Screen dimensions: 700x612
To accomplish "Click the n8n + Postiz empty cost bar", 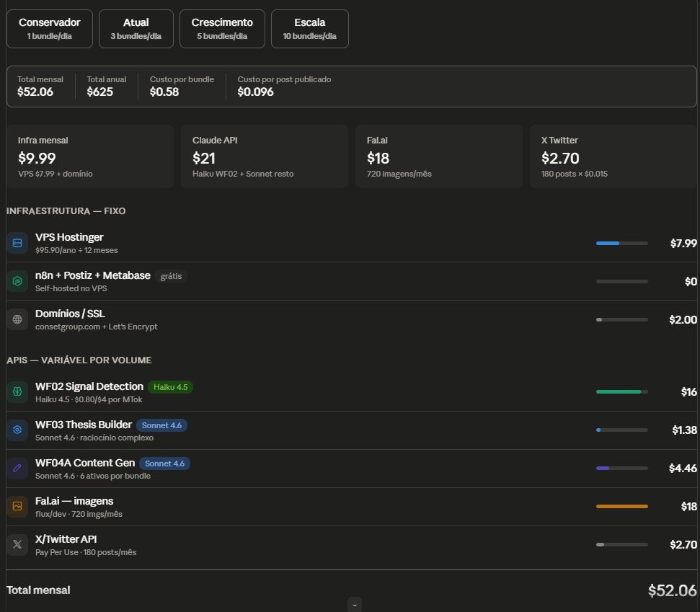I will [x=622, y=281].
